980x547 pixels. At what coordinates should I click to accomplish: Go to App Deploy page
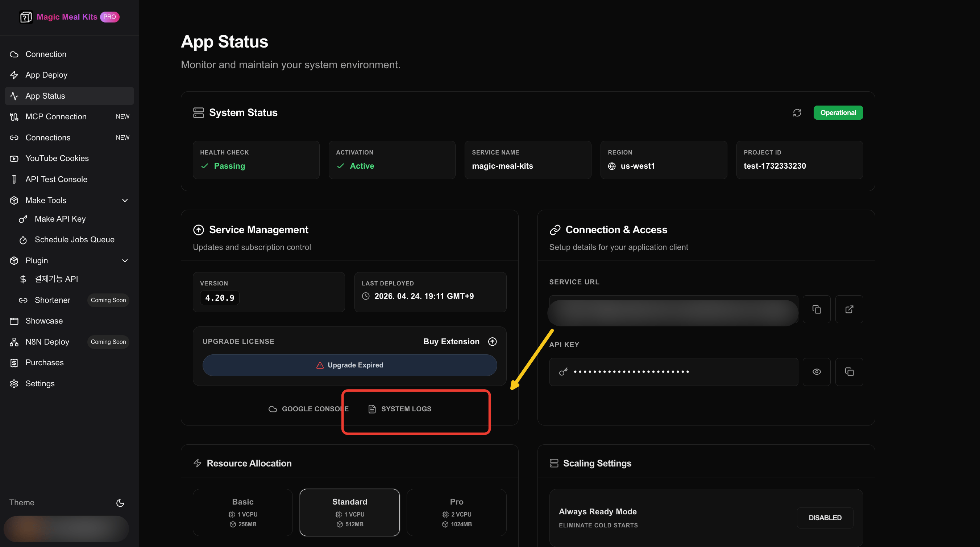click(x=69, y=75)
